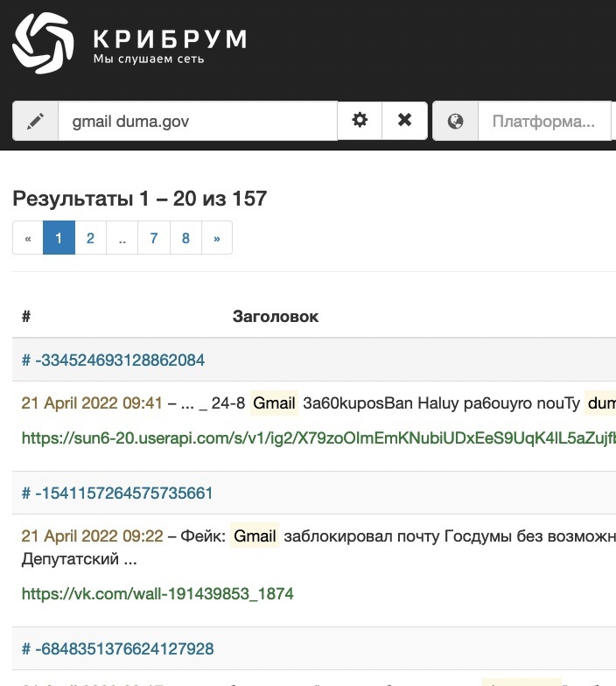Image resolution: width=616 pixels, height=686 pixels.
Task: Click the 'Результаты 1 – 20 из 157' heading
Action: (140, 199)
